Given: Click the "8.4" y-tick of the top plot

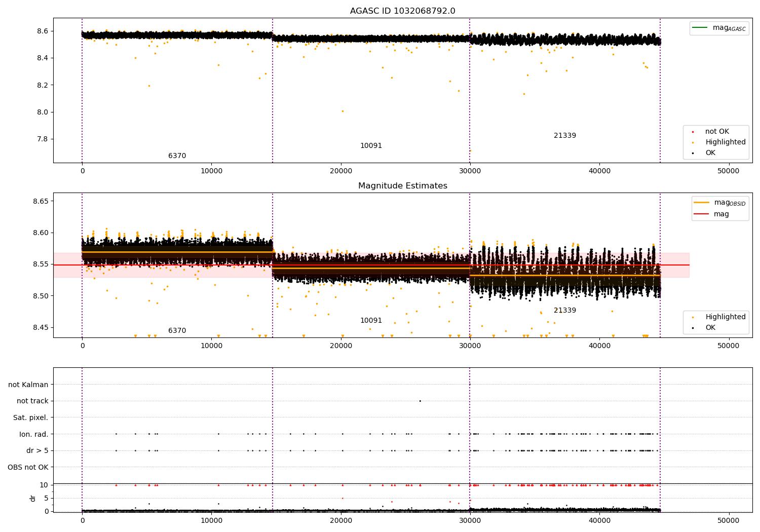Looking at the screenshot, I should pos(43,58).
